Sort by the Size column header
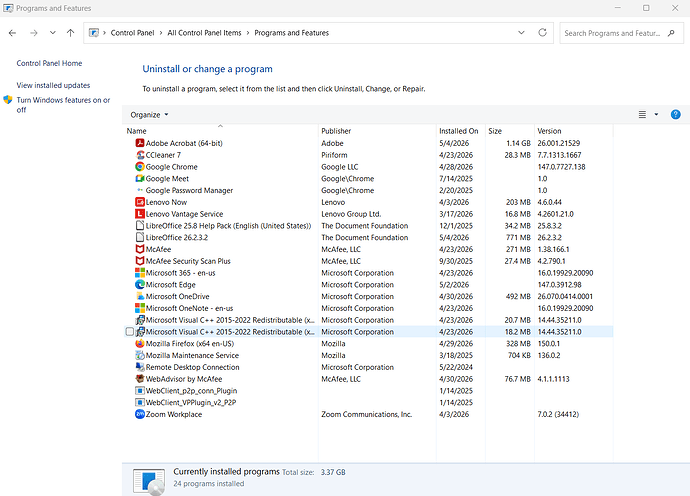 click(510, 131)
